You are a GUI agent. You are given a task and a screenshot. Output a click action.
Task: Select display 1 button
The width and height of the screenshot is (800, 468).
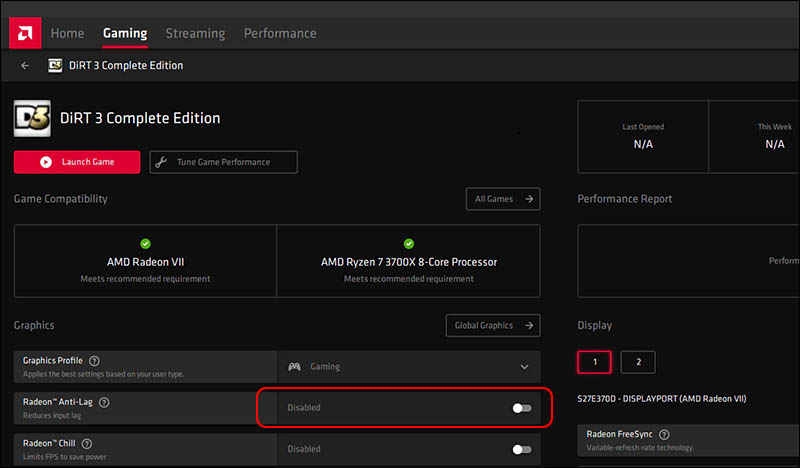[x=594, y=362]
